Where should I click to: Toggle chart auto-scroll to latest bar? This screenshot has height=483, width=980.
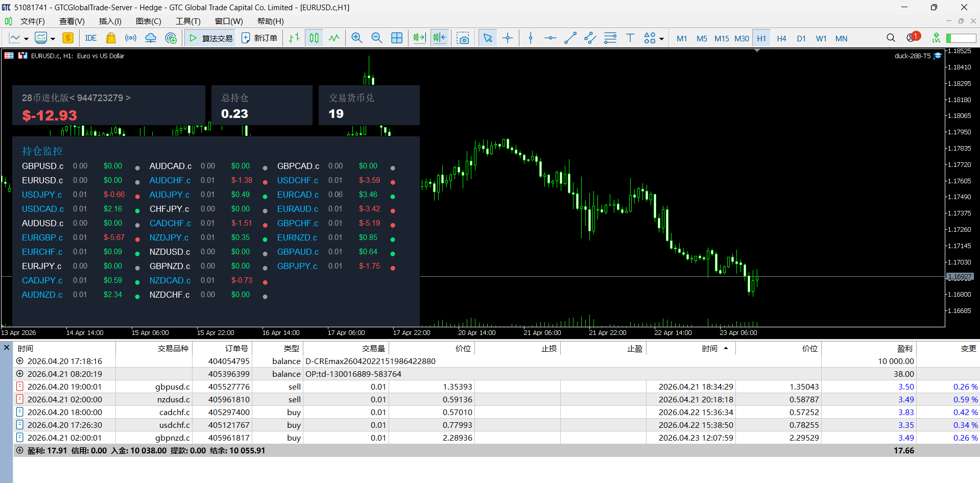[x=419, y=38]
